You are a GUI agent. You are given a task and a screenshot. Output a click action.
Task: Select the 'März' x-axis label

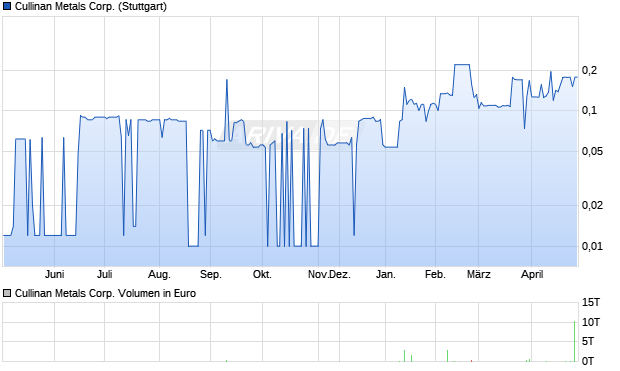[479, 274]
